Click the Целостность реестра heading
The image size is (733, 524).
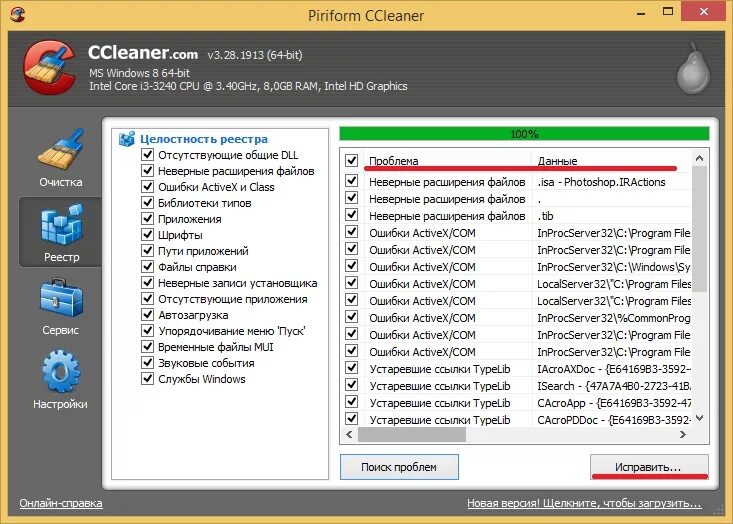[x=204, y=139]
